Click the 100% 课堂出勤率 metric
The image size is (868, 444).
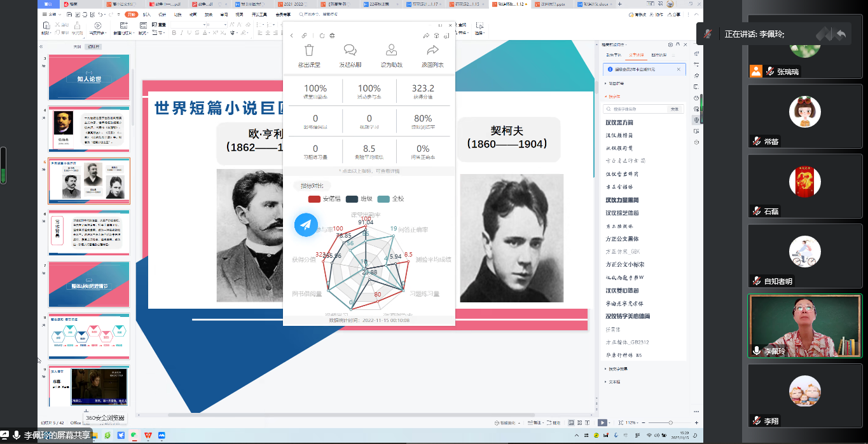click(315, 91)
